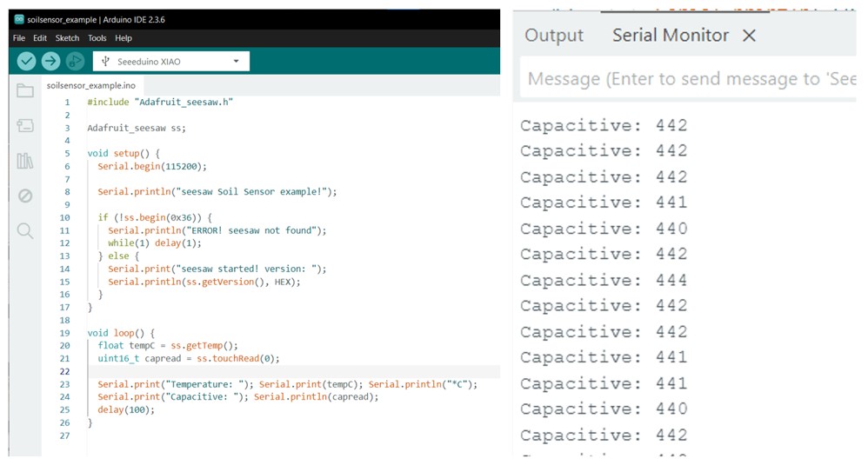Open the Sketch menu
Screen dimensions: 868x472
click(67, 38)
